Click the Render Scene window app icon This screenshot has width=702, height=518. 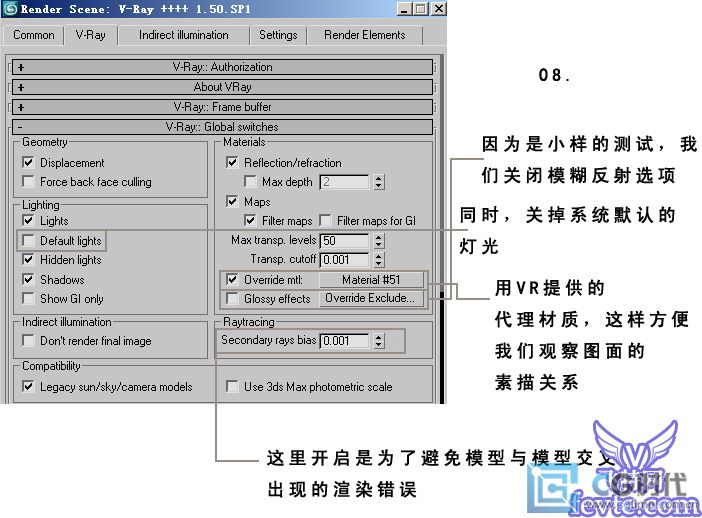pyautogui.click(x=10, y=9)
